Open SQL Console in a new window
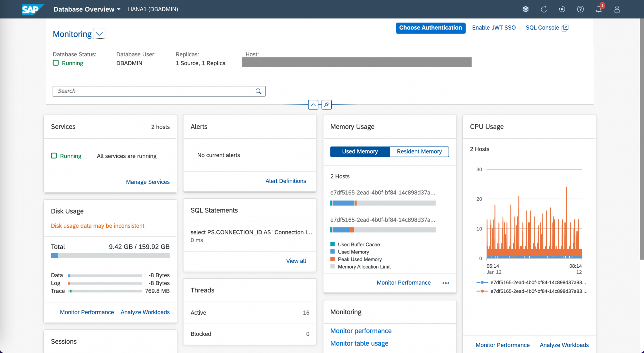644x353 pixels. click(x=547, y=28)
